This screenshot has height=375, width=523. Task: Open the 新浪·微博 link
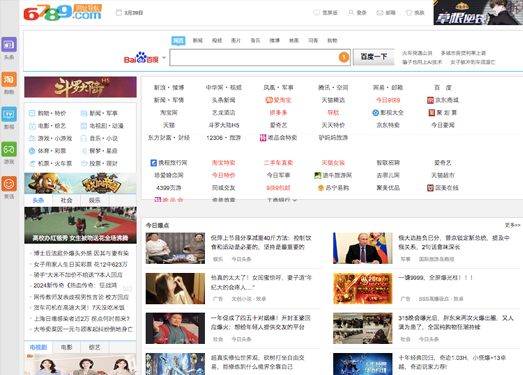tap(169, 87)
